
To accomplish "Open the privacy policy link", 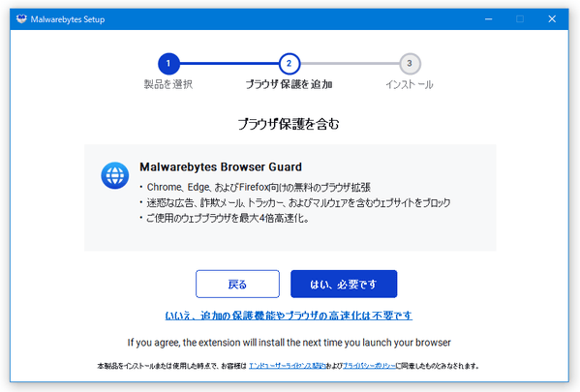I will coord(369,366).
